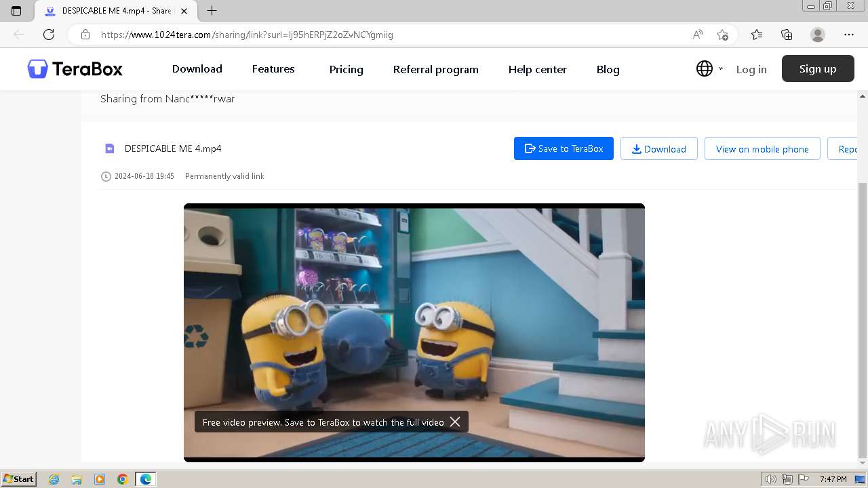The image size is (868, 488).
Task: Launch Chrome from the taskbar
Action: [x=123, y=479]
